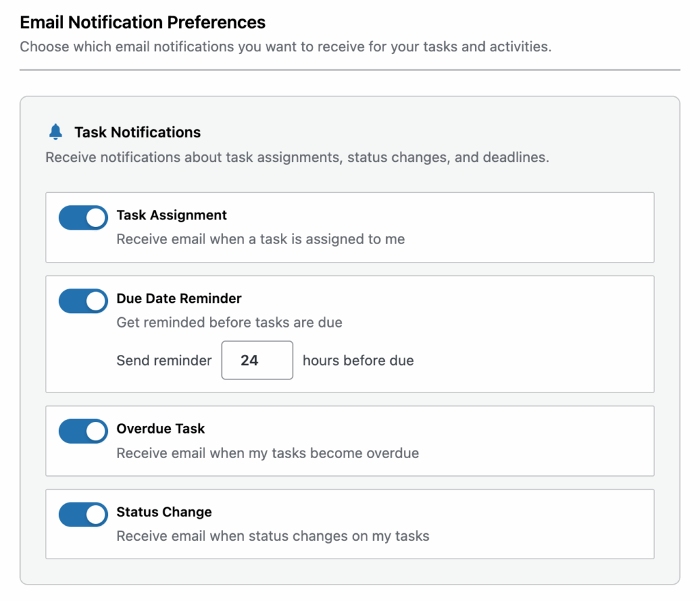The image size is (700, 601).
Task: Focus the reminder hours input showing 24
Action: [x=257, y=360]
